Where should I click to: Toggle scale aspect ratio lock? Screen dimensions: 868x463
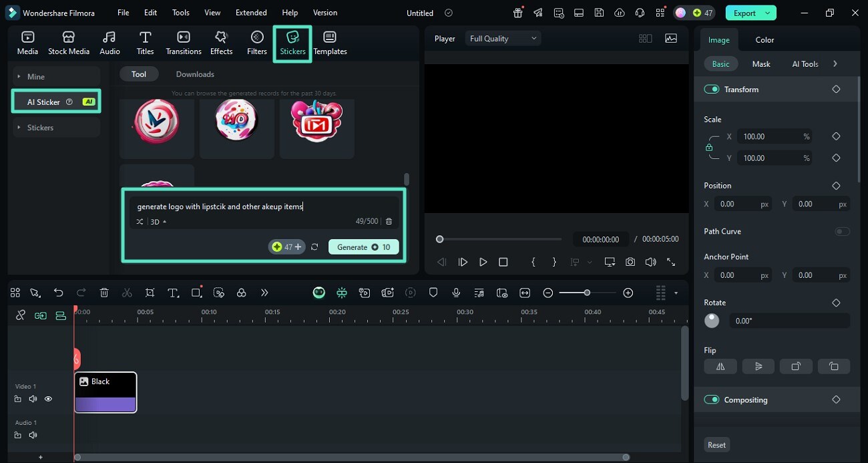pos(709,148)
